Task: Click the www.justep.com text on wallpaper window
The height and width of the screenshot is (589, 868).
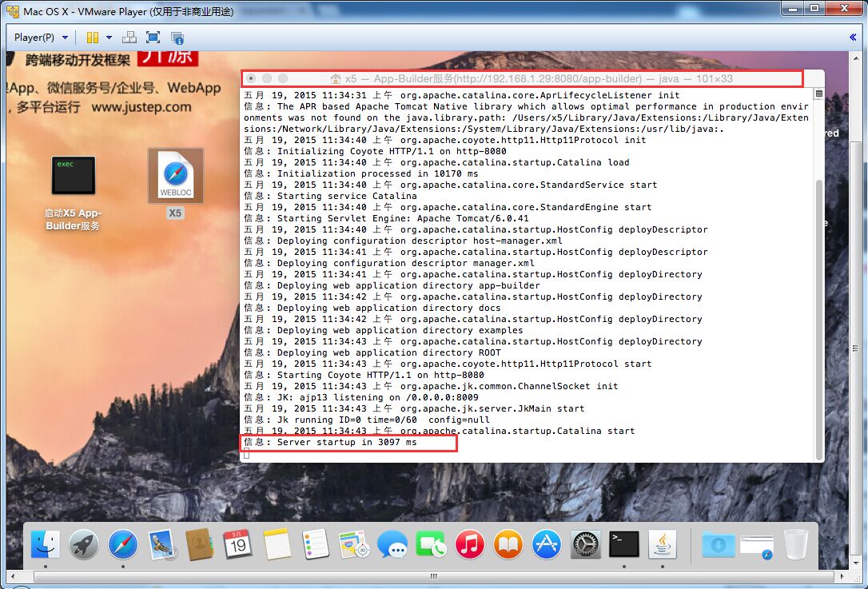Action: pos(141,107)
